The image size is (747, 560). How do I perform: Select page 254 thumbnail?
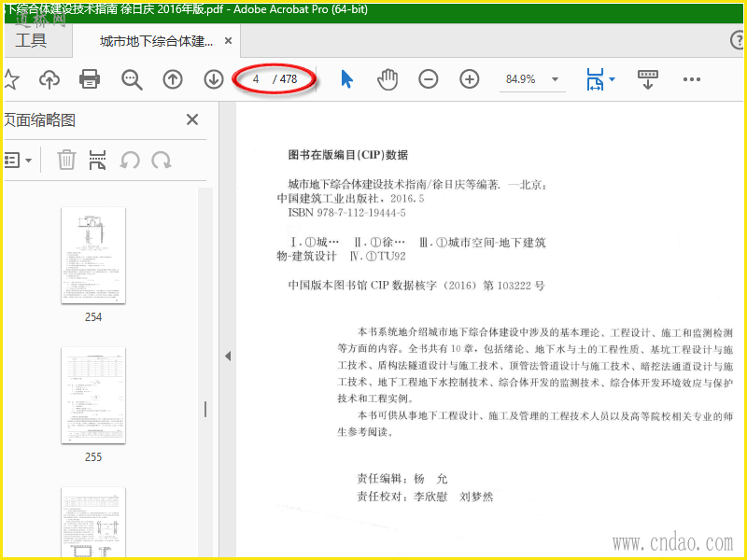point(93,255)
